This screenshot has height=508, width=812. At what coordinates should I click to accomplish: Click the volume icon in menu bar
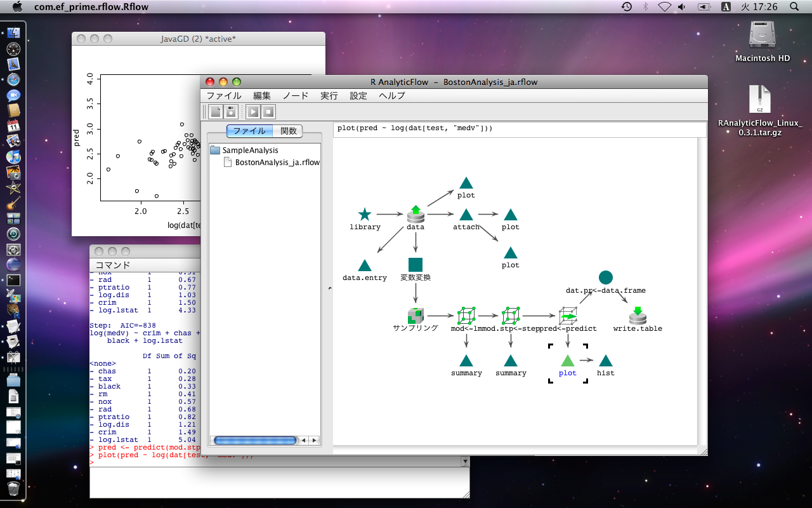coord(682,6)
